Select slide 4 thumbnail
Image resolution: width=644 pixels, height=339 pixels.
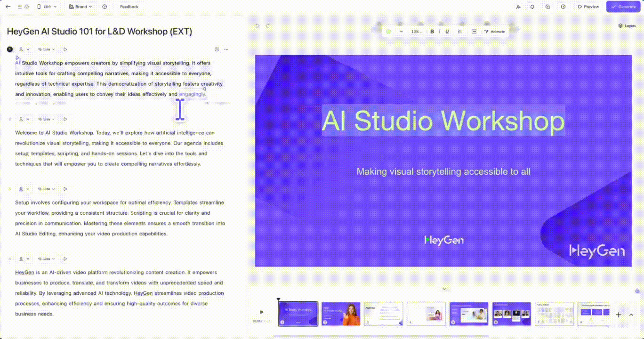click(427, 314)
